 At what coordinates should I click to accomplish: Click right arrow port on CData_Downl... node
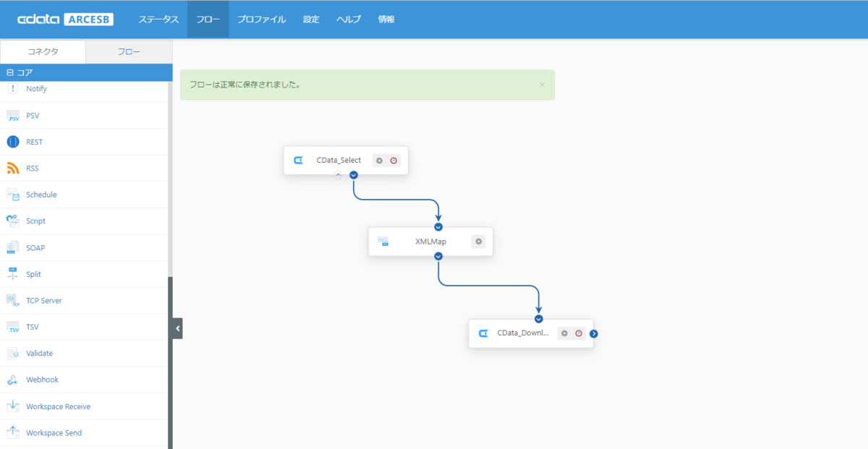tap(594, 333)
